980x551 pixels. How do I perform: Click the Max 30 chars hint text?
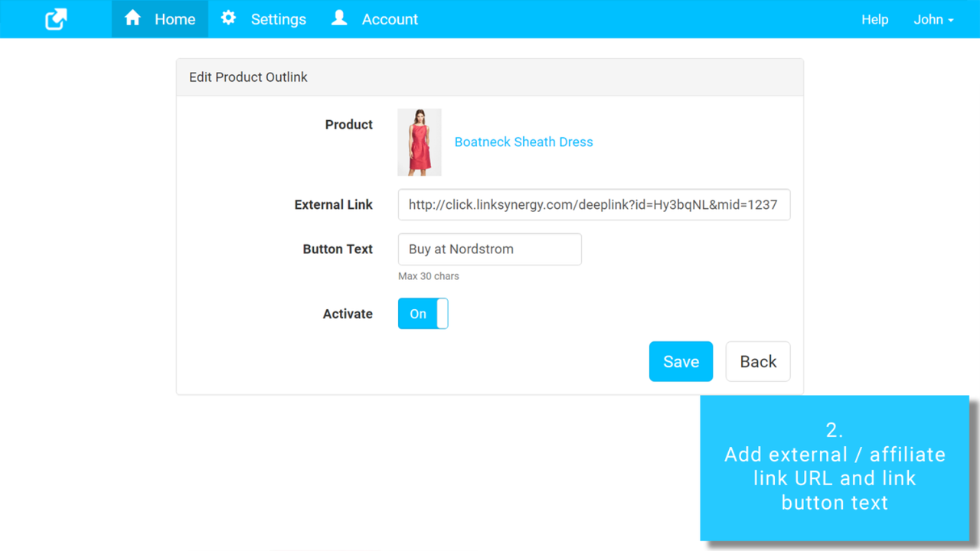tap(428, 276)
